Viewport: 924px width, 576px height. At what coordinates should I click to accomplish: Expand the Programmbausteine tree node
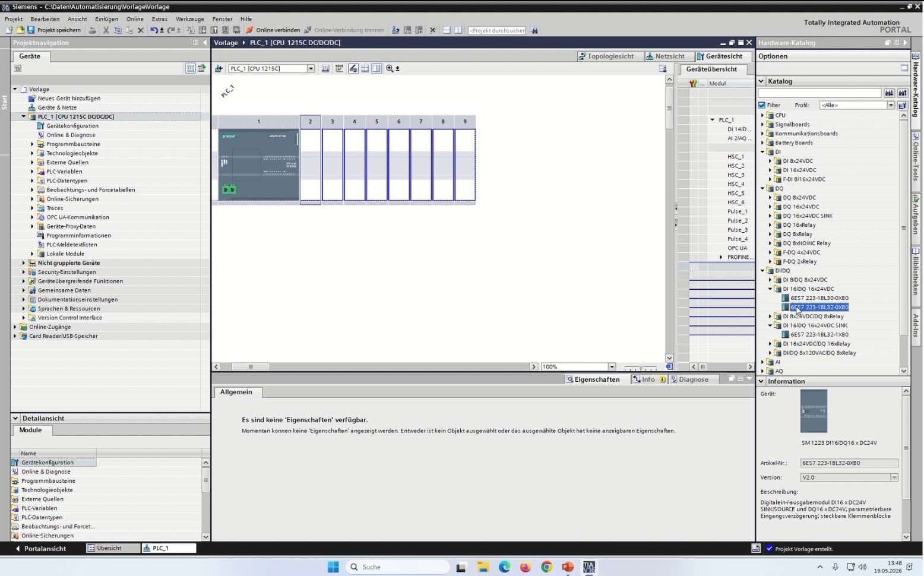pos(32,144)
